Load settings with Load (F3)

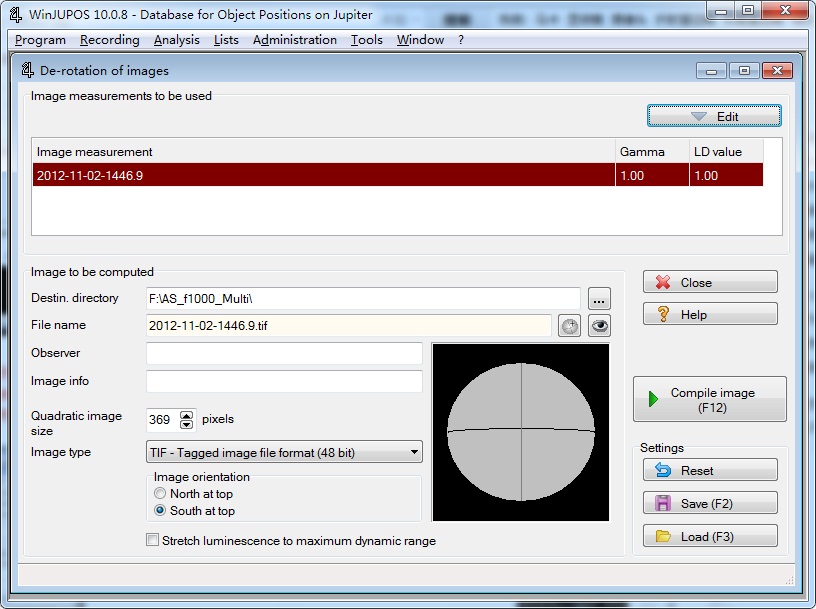tap(710, 536)
